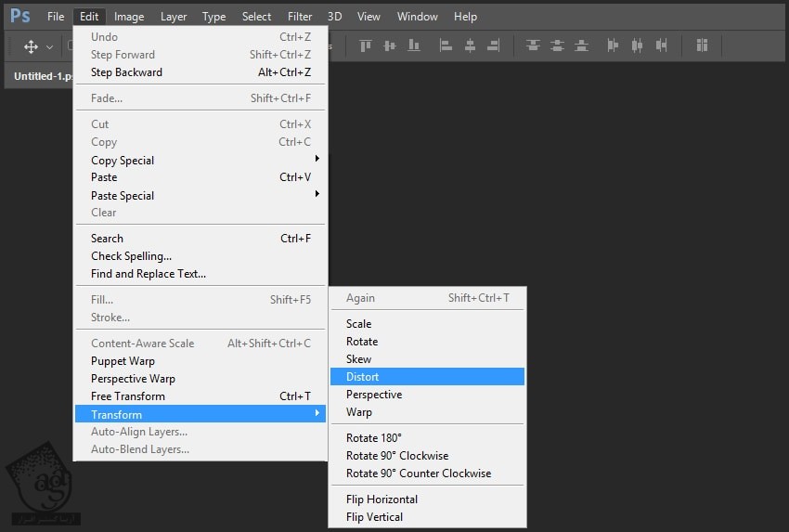Screen dimensions: 789x532
Task: Click the align horizontal centers icon
Action: tap(470, 45)
